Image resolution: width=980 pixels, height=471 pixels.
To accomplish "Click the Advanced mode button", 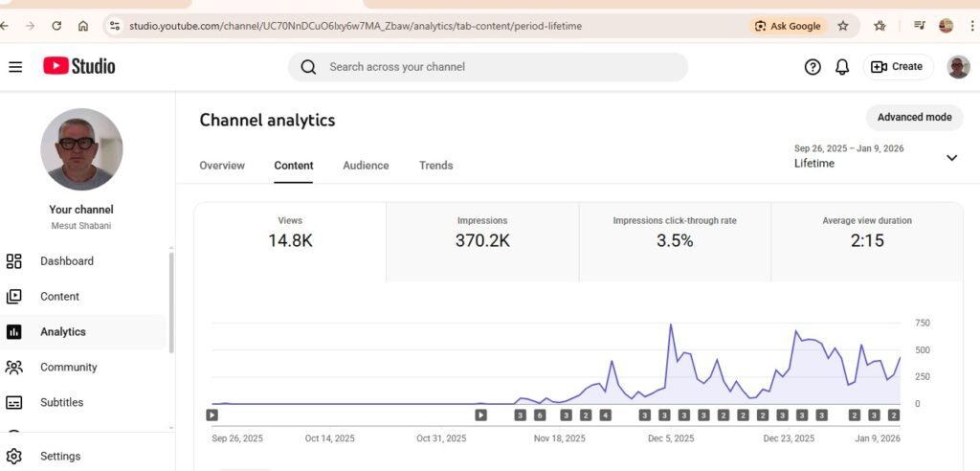I will pos(914,118).
